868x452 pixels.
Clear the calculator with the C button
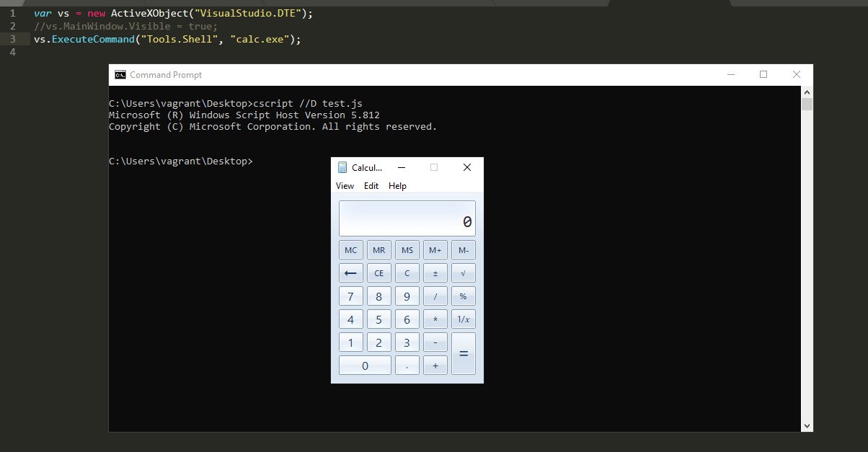pyautogui.click(x=407, y=272)
